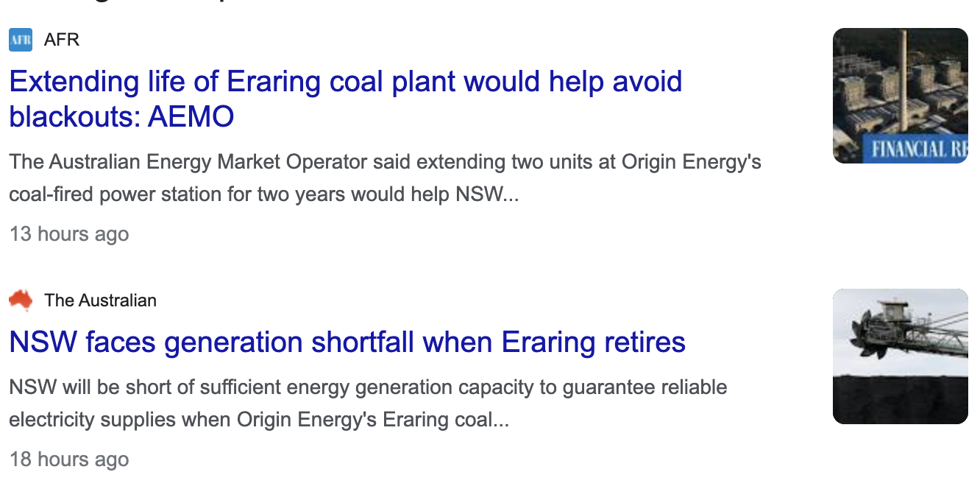Click the 'electricity supplies when Origin' snippet line

tap(259, 421)
